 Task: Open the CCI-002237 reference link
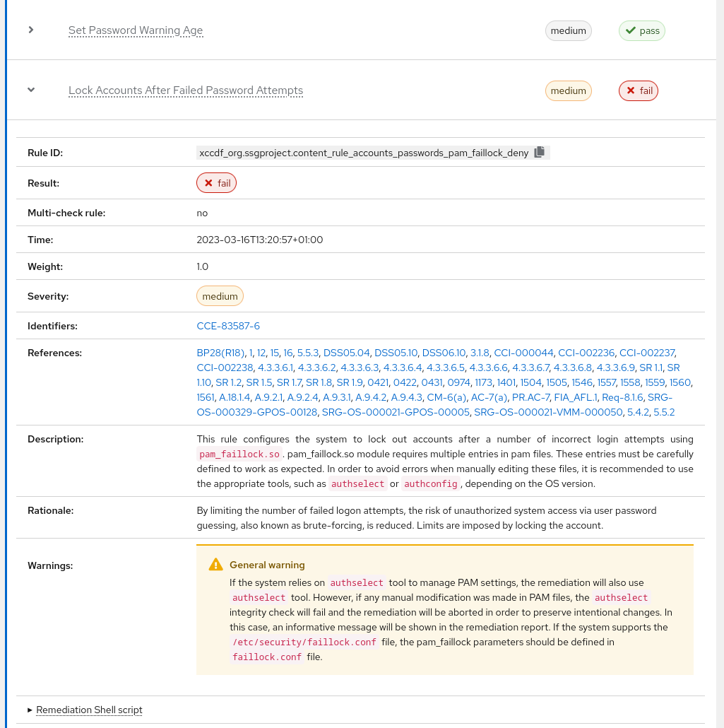tap(648, 353)
